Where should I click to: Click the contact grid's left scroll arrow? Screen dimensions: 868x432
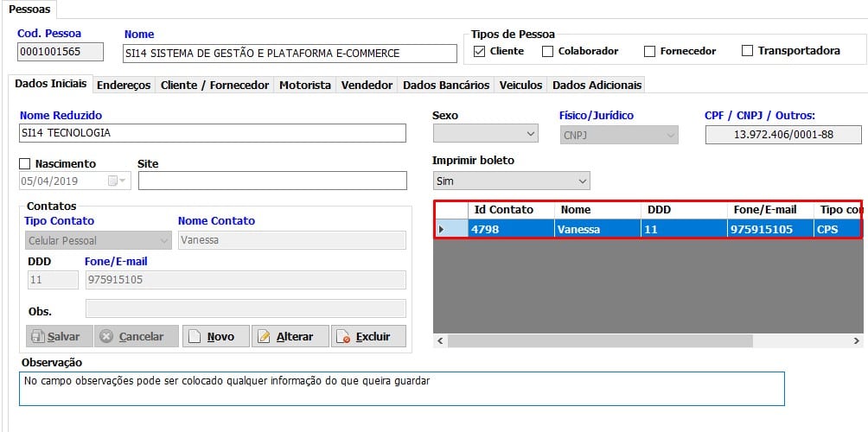(x=440, y=341)
